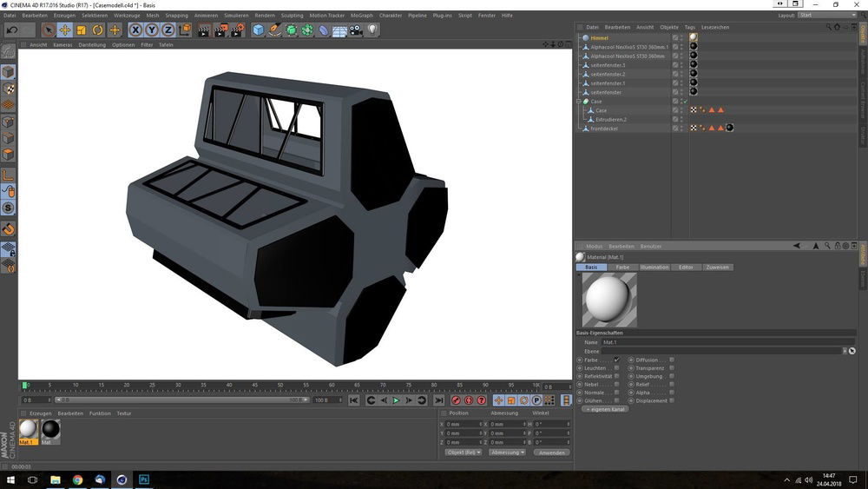868x489 pixels.
Task: Open Photoshop from the taskbar
Action: pyautogui.click(x=144, y=479)
